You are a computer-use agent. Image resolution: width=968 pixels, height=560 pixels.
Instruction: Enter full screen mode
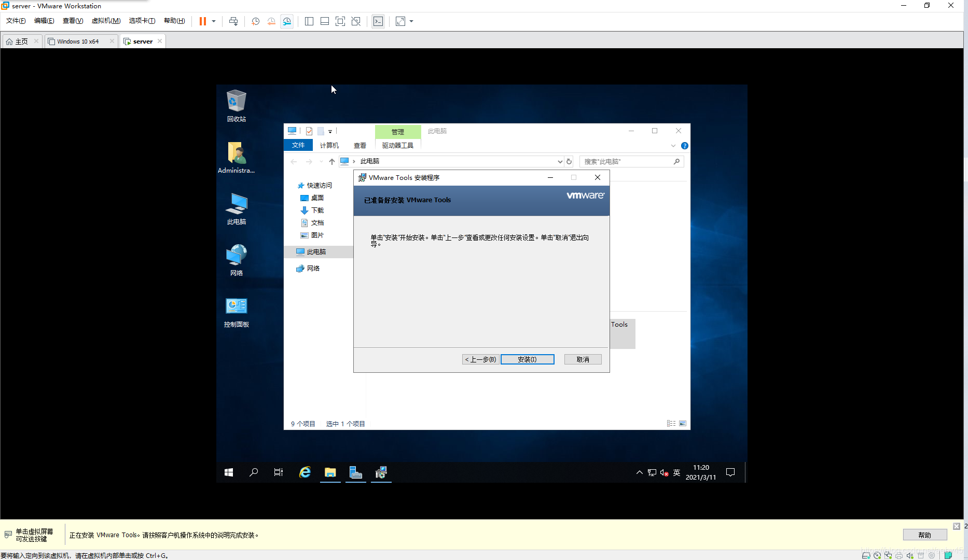coord(340,21)
